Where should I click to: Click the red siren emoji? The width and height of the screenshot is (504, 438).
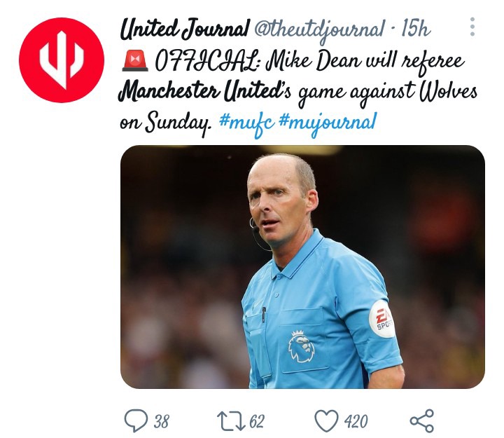pyautogui.click(x=135, y=61)
